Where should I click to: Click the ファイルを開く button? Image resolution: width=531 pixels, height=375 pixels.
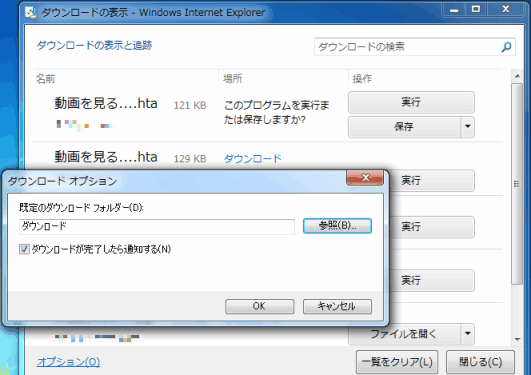[x=404, y=334]
